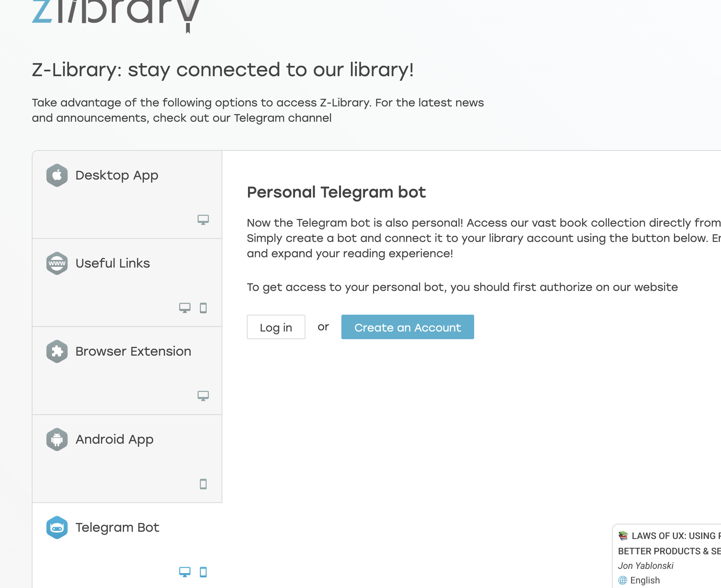This screenshot has width=721, height=588.
Task: Click the Android robot hexagon icon
Action: click(x=57, y=439)
